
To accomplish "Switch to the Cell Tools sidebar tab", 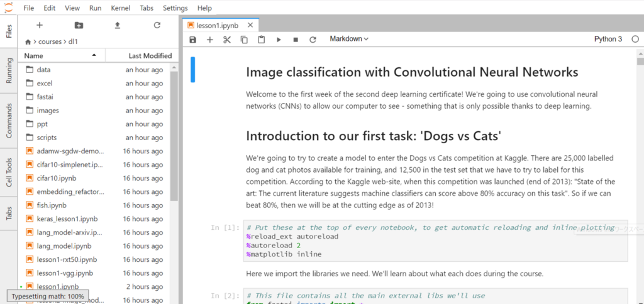I will point(9,172).
